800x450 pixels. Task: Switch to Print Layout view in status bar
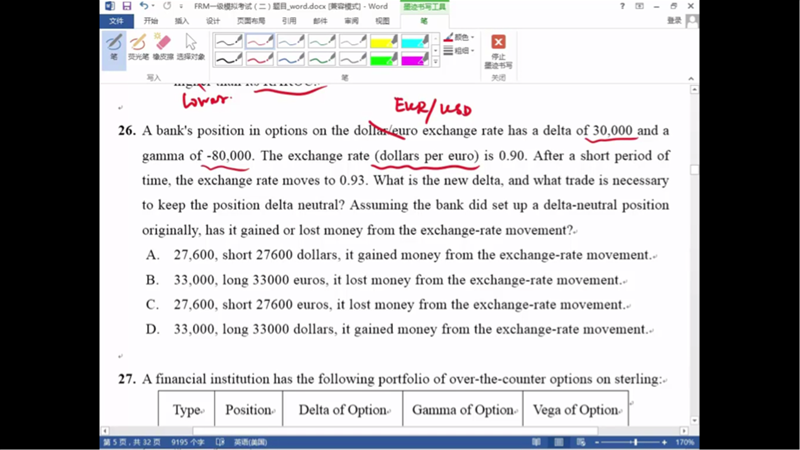[560, 442]
